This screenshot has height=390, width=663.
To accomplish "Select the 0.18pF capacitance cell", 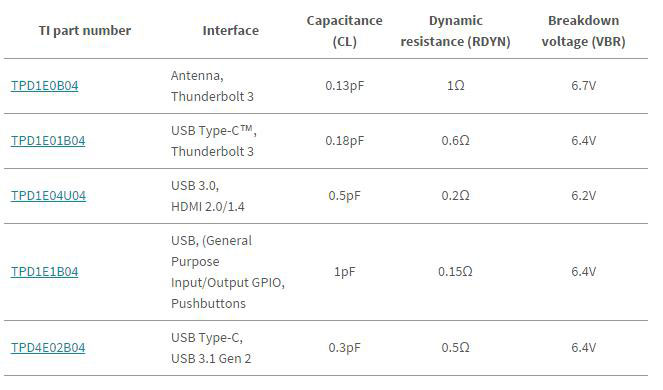I will [344, 141].
